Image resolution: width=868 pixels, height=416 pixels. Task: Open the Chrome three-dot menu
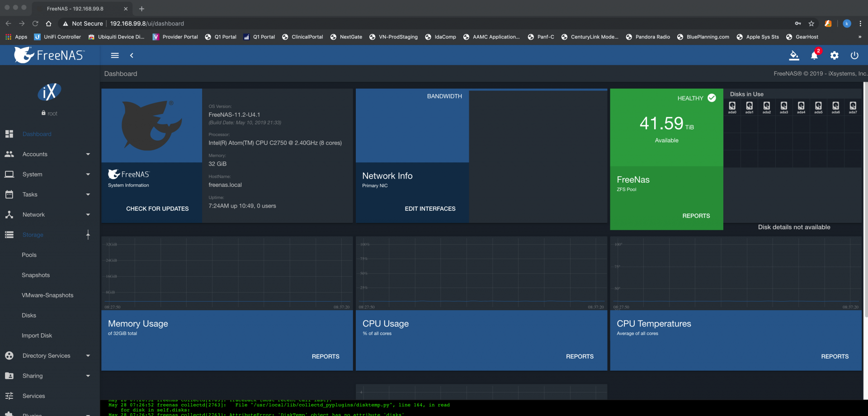860,24
